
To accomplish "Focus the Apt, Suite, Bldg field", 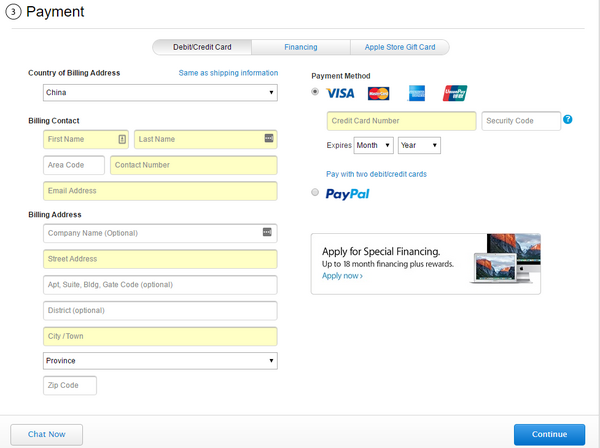I will [160, 285].
